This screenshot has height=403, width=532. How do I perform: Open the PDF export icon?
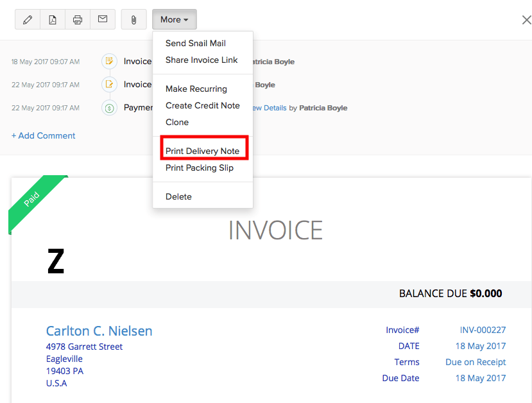click(52, 19)
